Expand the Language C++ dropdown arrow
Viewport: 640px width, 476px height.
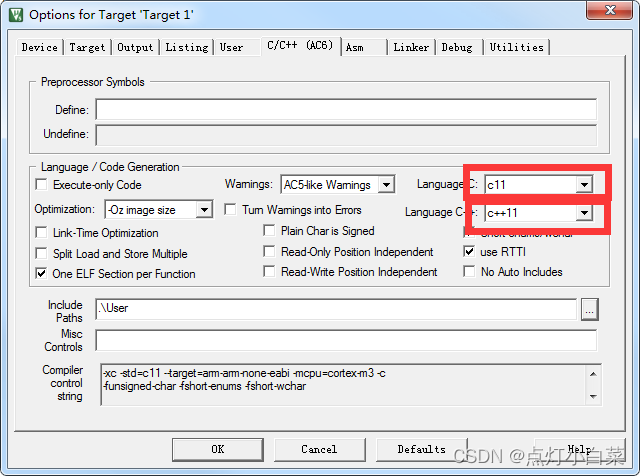coord(584,213)
